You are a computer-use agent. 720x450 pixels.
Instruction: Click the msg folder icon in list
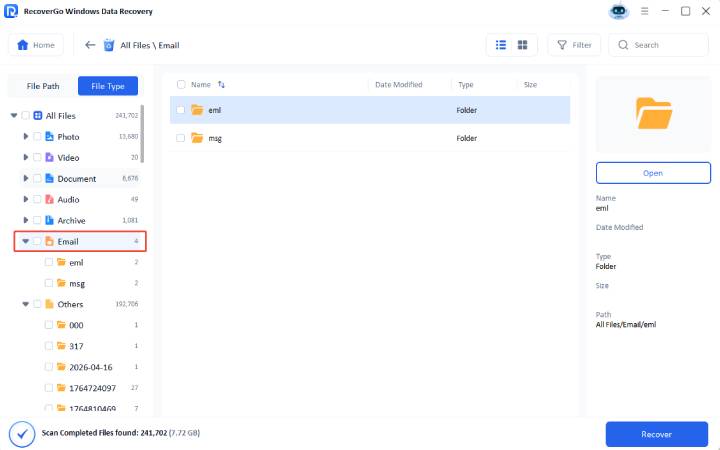click(x=197, y=138)
